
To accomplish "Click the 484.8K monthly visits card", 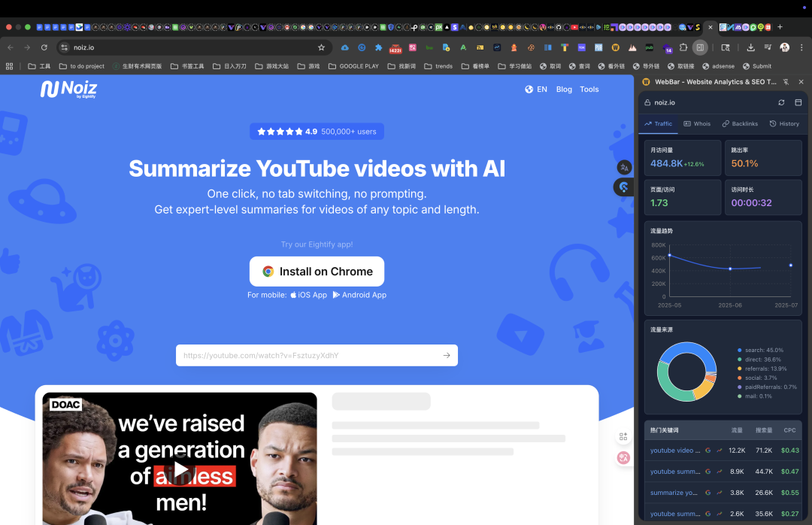I will [x=683, y=157].
